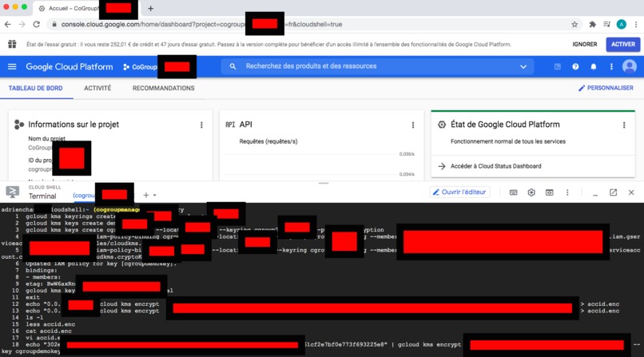Open the Chrome extensions puzzle icon

[592, 24]
